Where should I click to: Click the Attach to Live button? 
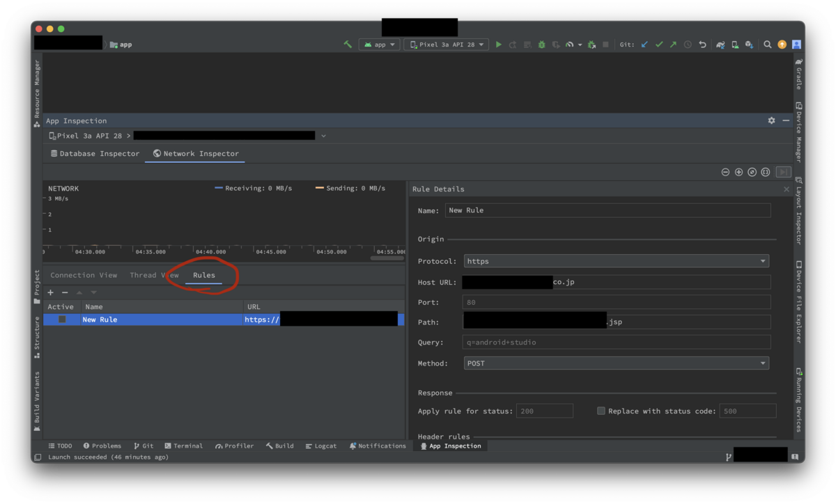pos(784,172)
